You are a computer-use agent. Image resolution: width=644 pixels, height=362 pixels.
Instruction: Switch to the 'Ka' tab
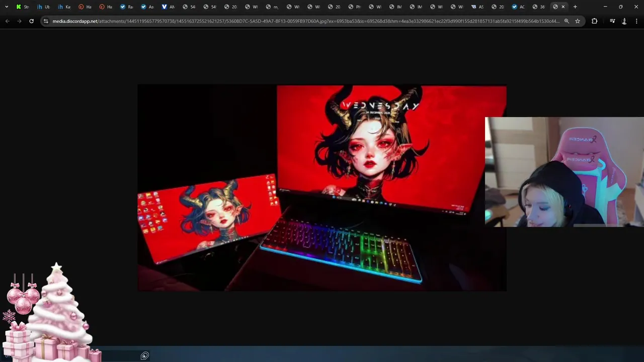(x=64, y=7)
